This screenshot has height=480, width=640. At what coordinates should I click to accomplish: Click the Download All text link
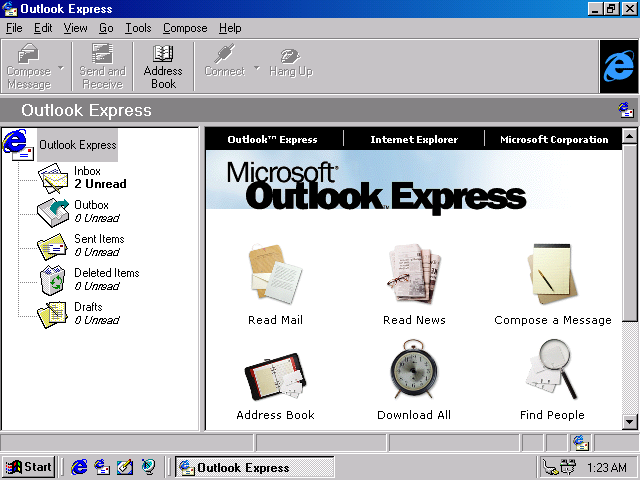point(414,415)
